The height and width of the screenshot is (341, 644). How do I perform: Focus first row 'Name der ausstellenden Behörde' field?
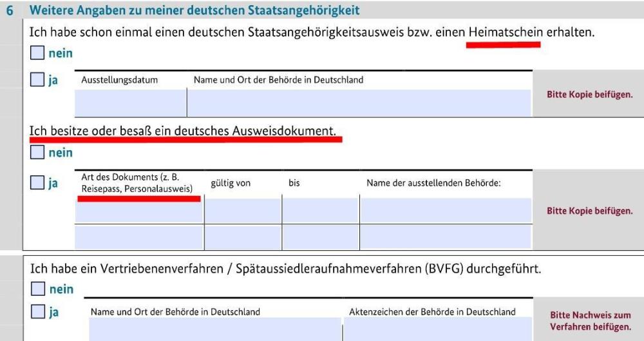click(x=446, y=211)
